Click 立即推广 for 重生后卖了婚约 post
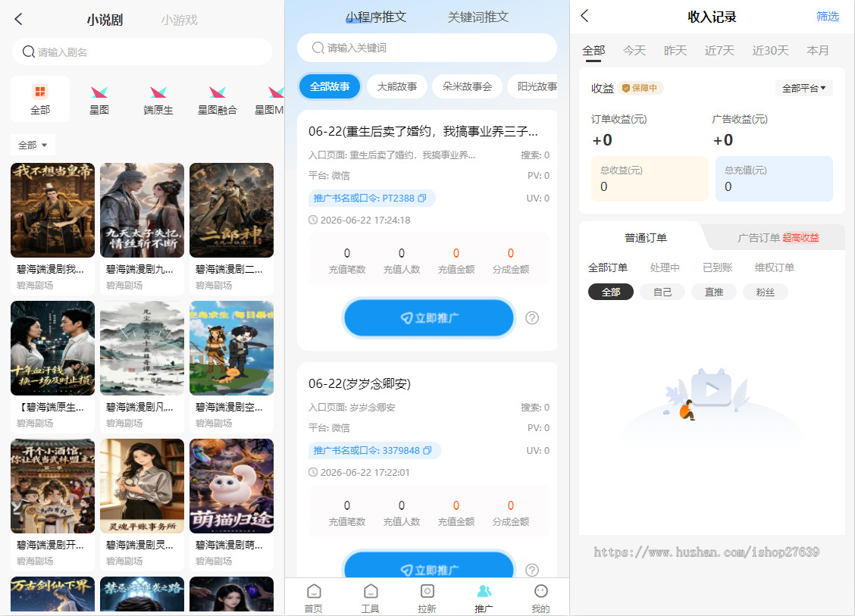This screenshot has height=616, width=855. tap(429, 317)
